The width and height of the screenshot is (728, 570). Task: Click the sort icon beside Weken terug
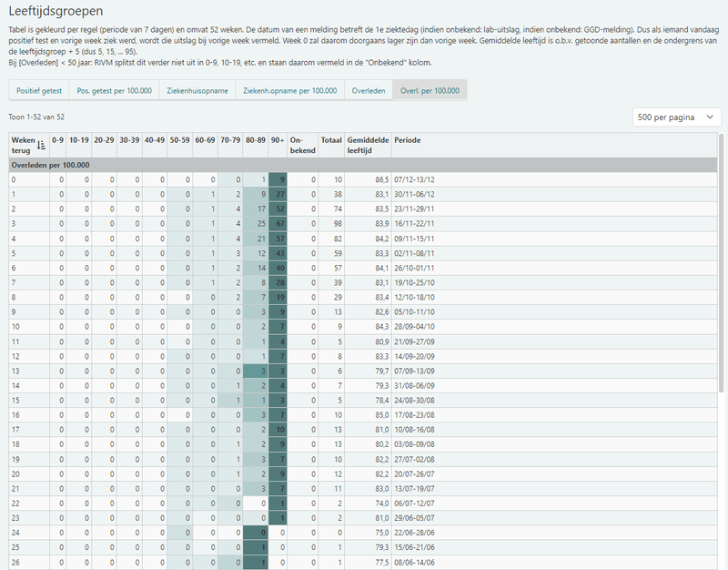41,146
